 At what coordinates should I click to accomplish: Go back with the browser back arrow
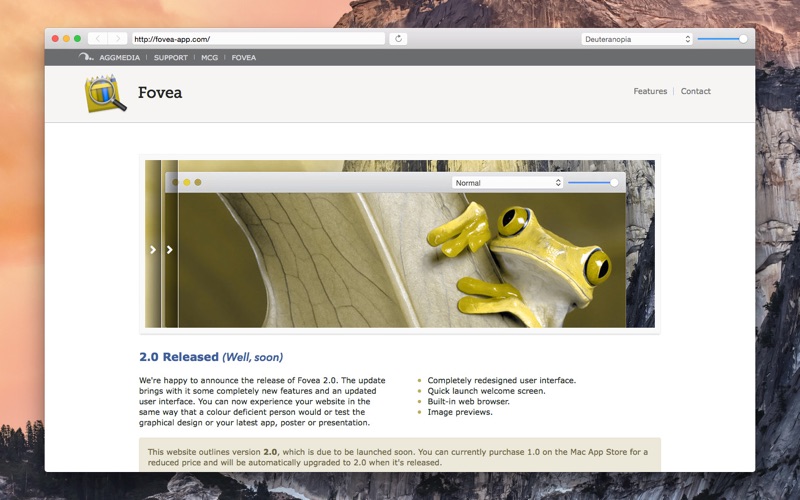coord(97,39)
